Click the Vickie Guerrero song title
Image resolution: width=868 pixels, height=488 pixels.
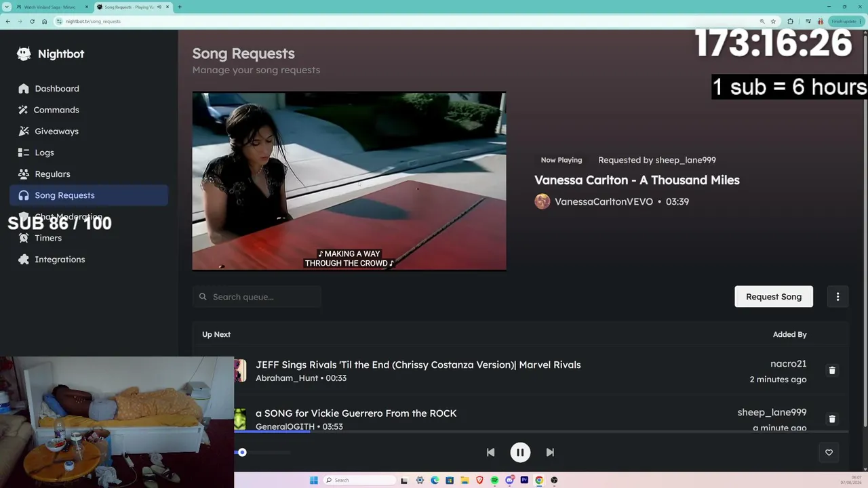point(356,413)
